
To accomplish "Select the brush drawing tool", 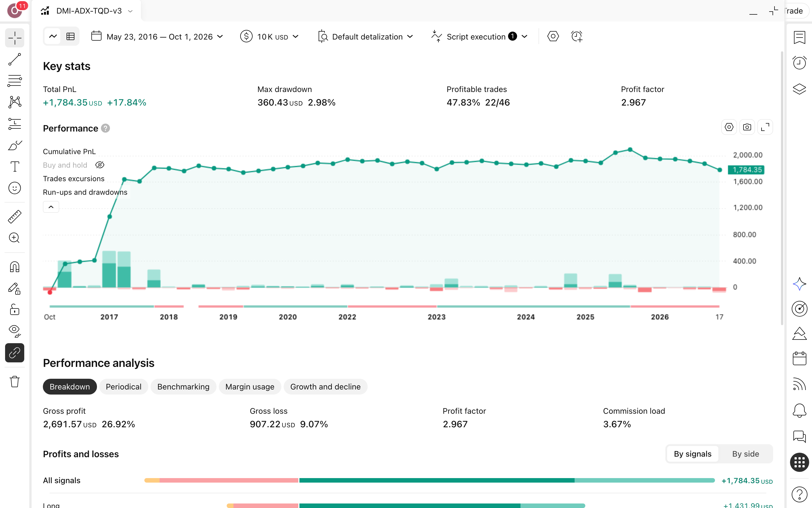I will (x=15, y=145).
